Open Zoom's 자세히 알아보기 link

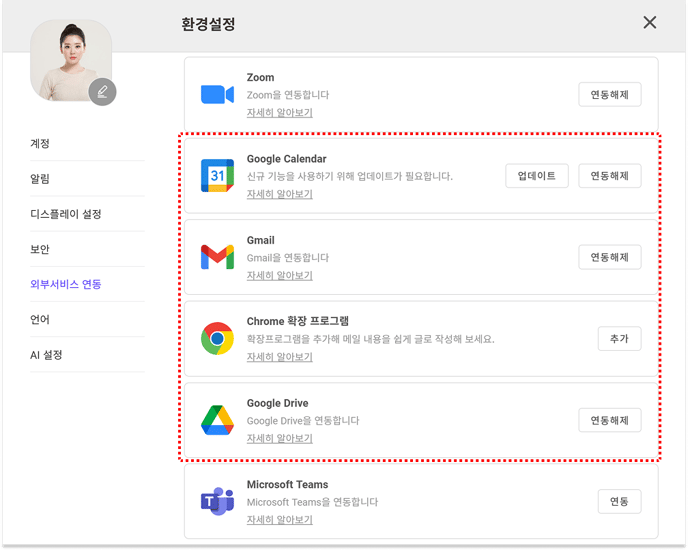point(280,112)
